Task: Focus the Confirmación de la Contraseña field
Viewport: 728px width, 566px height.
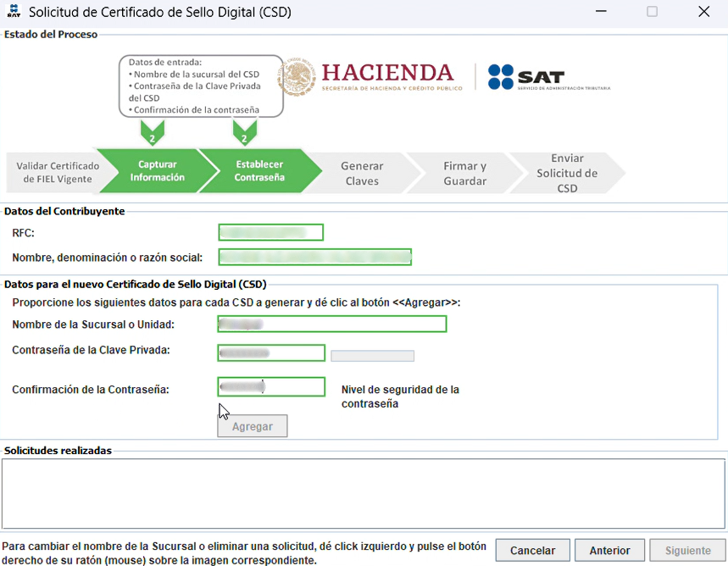Action: (x=270, y=387)
